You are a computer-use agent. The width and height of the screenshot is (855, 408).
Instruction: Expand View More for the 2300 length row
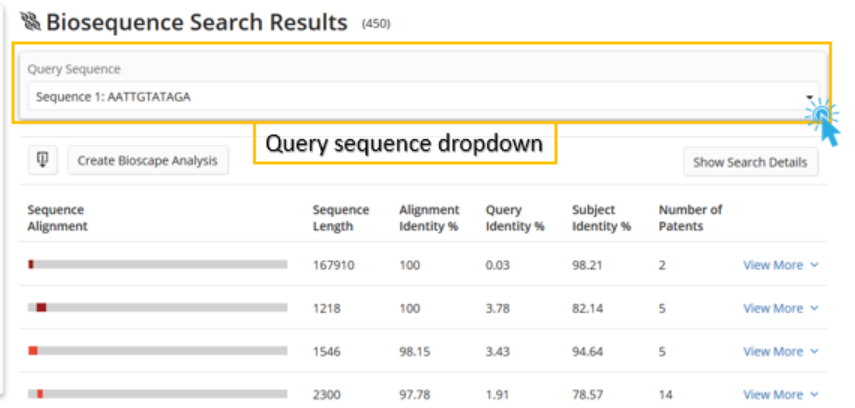[x=780, y=394]
